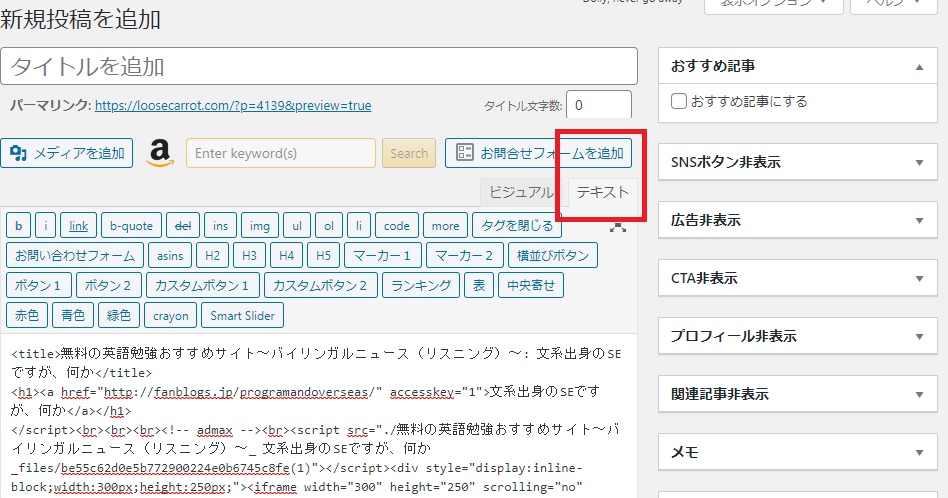Open distraction-free writing mode icon
This screenshot has height=498, width=948.
tap(618, 227)
